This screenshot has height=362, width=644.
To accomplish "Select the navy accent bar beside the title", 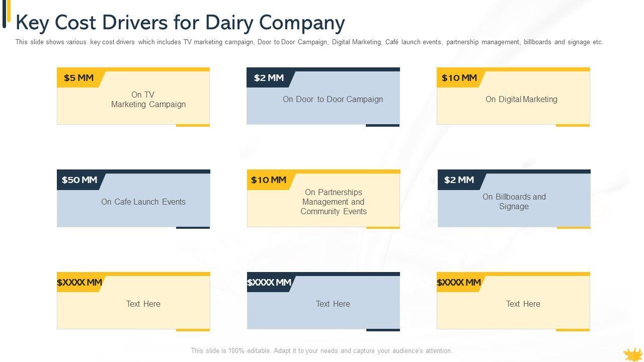I will (4, 14).
